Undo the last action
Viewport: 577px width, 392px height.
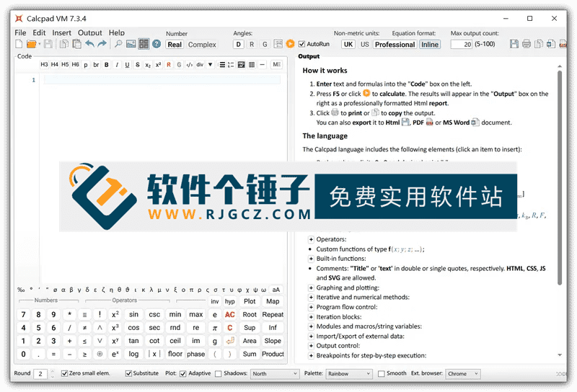pyautogui.click(x=89, y=44)
